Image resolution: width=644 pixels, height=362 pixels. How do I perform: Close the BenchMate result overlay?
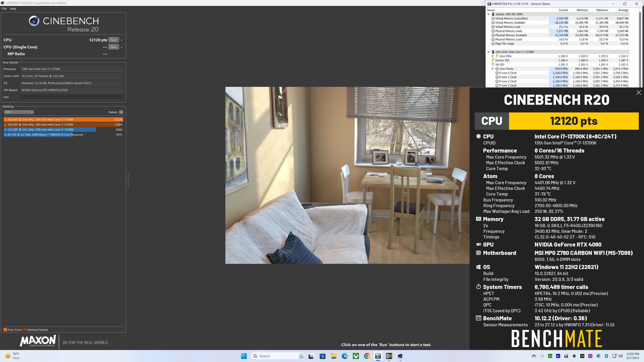pos(638,93)
